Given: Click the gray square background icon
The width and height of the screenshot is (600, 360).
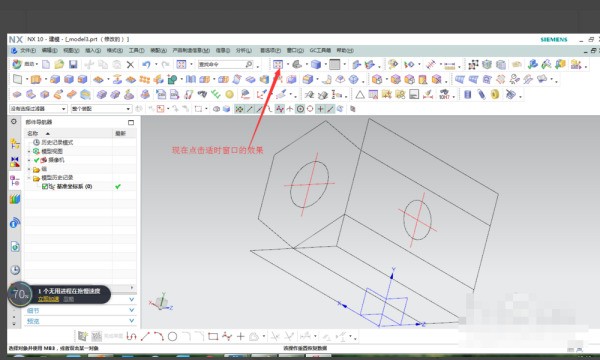Looking at the screenshot, I should 334,64.
